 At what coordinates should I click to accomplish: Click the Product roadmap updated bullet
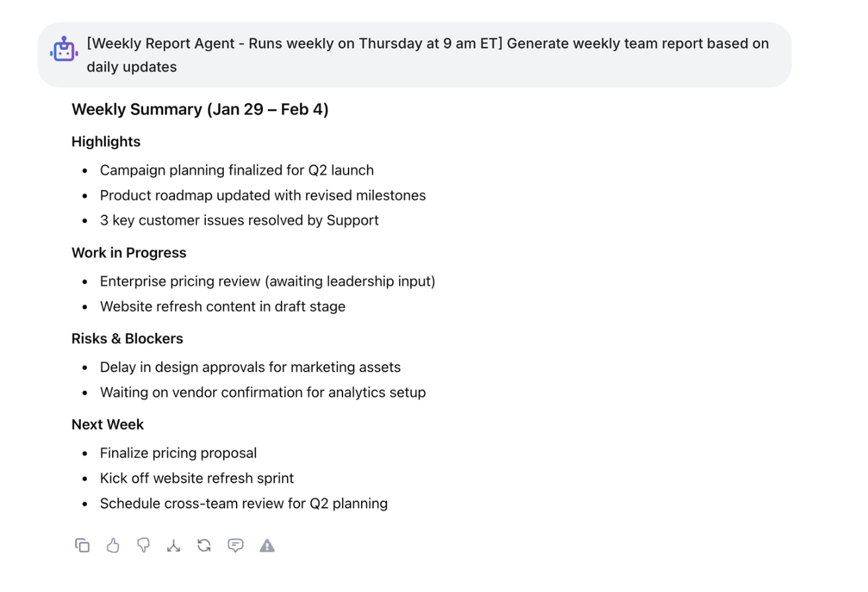pos(262,195)
